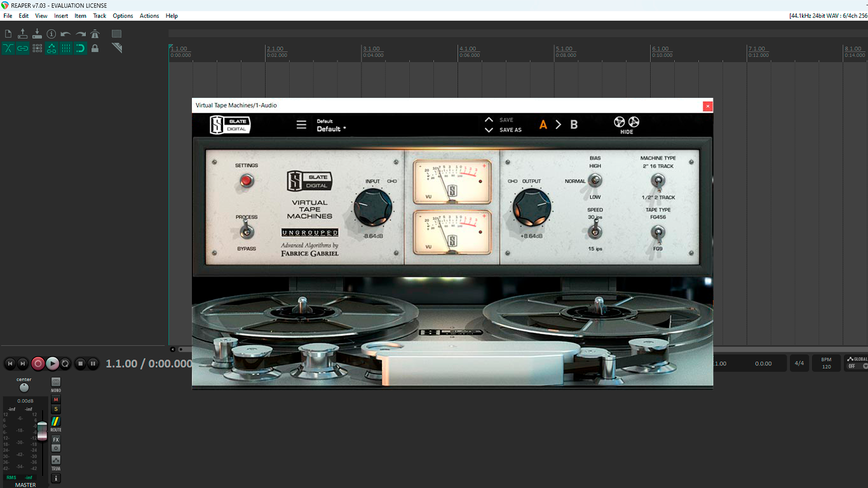Open the View menu
The image size is (868, 488).
pos(41,16)
